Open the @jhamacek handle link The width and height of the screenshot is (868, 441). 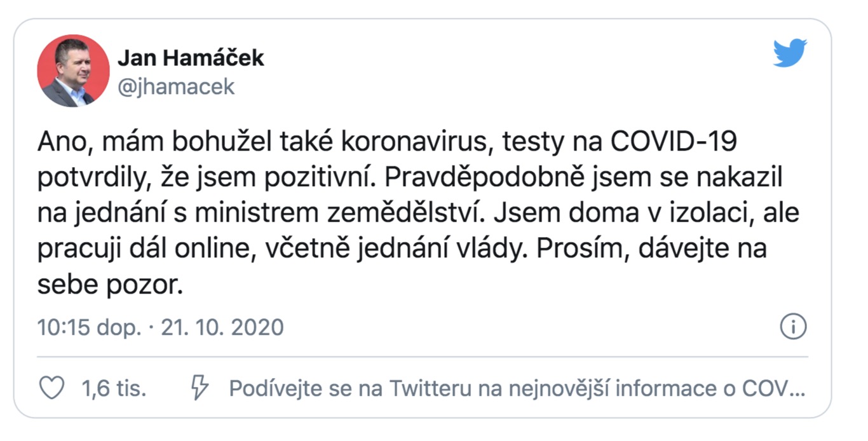coord(176,86)
